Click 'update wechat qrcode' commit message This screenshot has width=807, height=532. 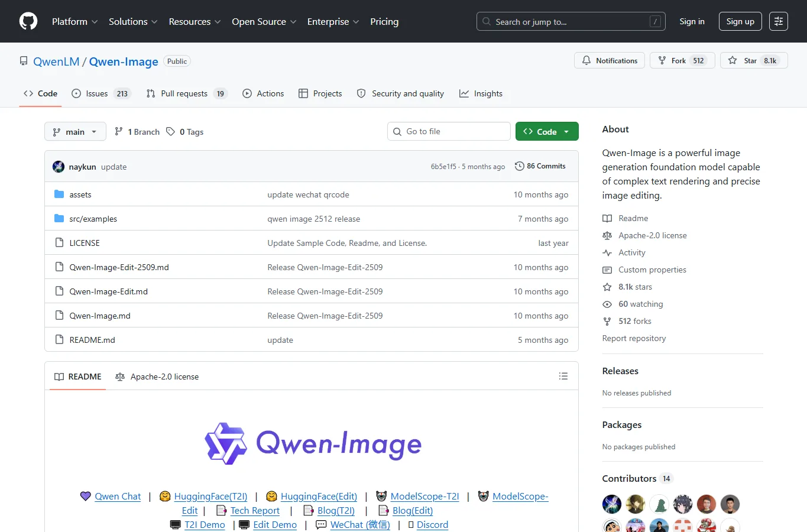pos(308,194)
